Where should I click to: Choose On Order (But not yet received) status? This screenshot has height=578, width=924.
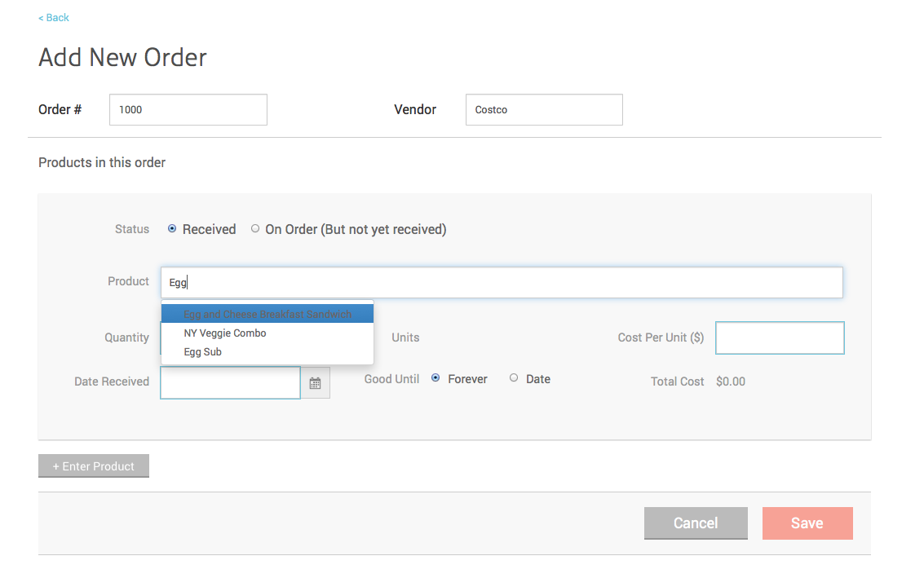[x=255, y=228]
